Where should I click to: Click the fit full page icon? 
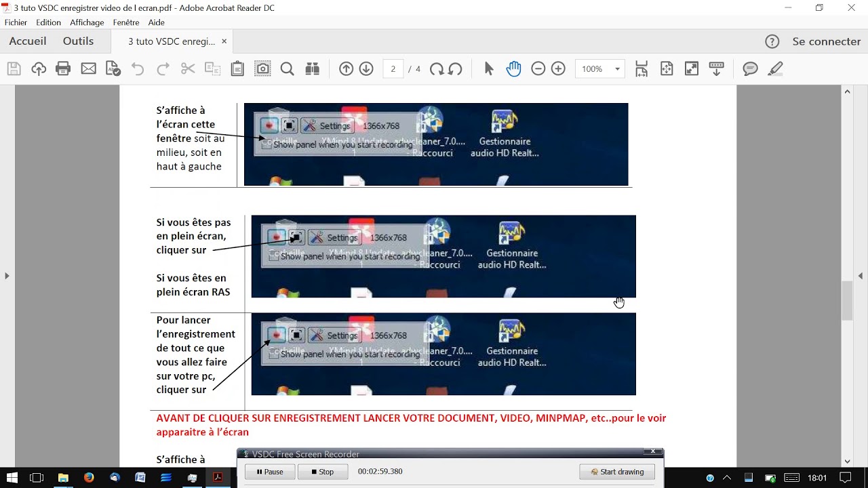(x=667, y=68)
